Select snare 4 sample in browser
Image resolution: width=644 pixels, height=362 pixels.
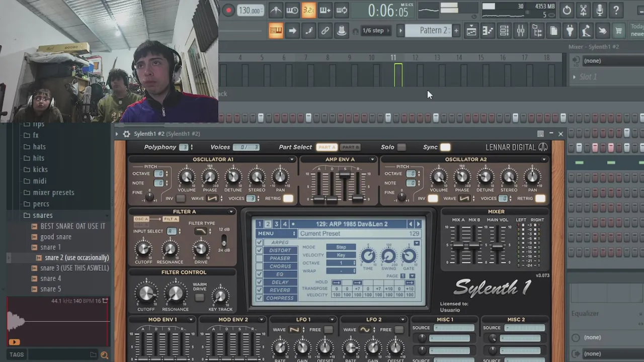tap(50, 279)
